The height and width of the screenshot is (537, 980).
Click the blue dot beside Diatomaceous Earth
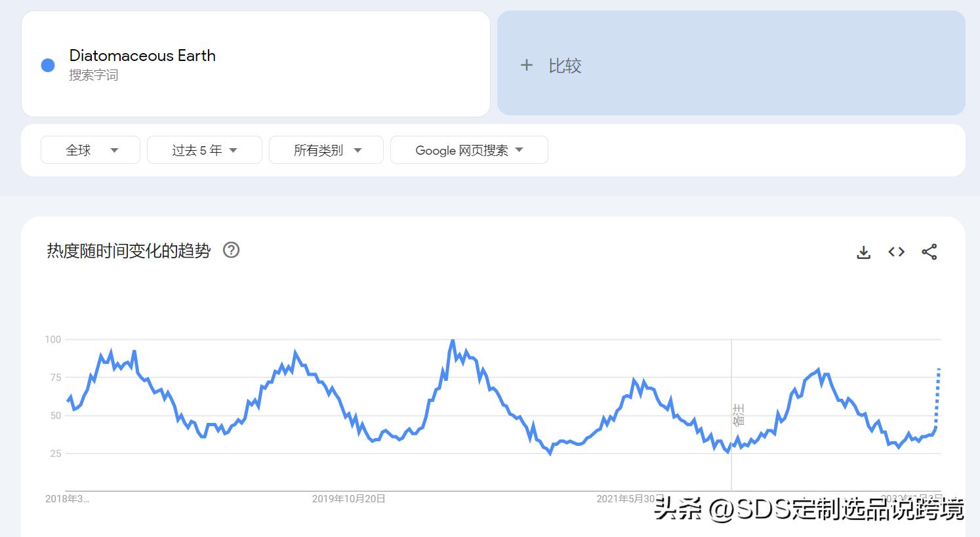coord(47,64)
